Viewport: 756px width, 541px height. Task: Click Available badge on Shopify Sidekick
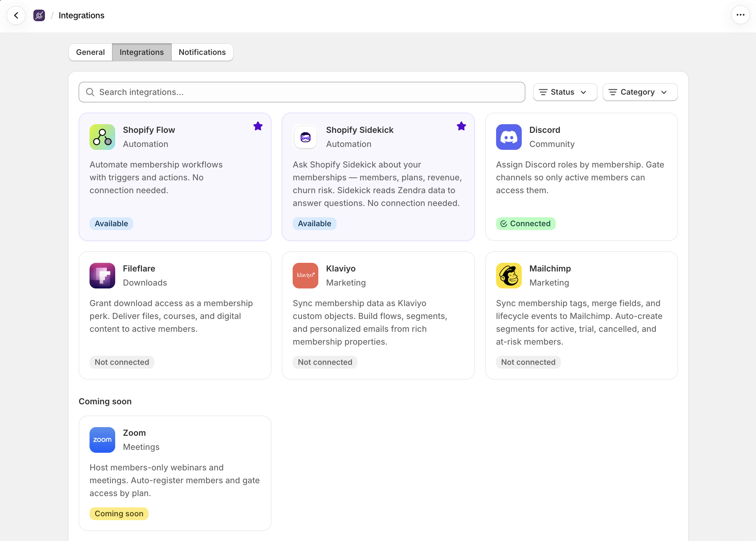314,224
